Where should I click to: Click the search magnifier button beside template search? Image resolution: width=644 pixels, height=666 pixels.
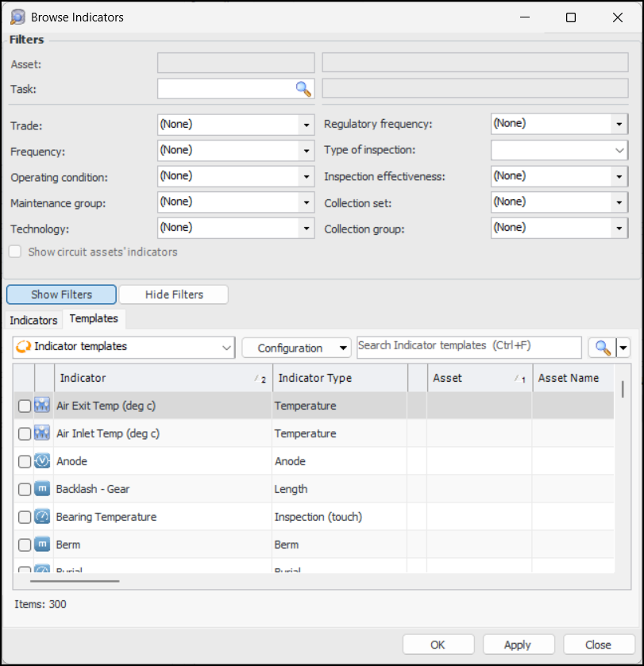click(x=603, y=348)
